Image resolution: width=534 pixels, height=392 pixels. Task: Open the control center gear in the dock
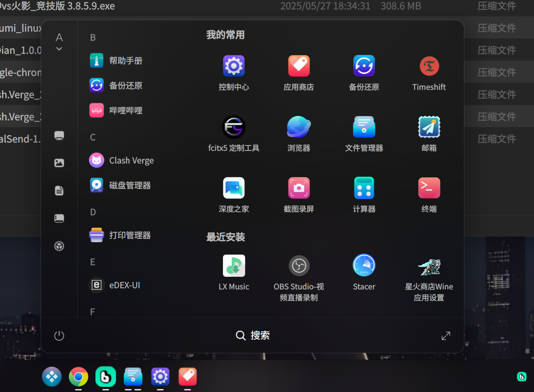[160, 377]
